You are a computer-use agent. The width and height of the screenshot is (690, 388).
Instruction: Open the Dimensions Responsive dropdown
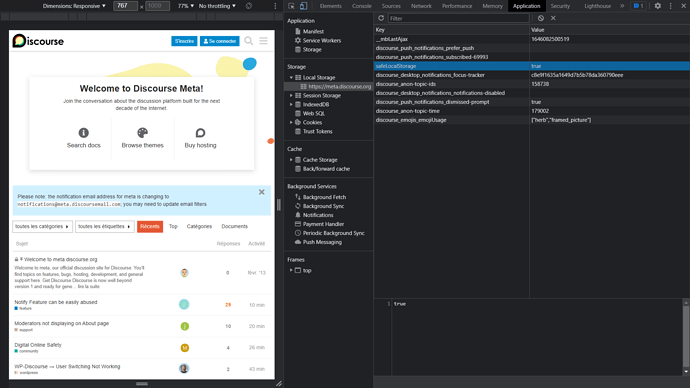pos(74,6)
